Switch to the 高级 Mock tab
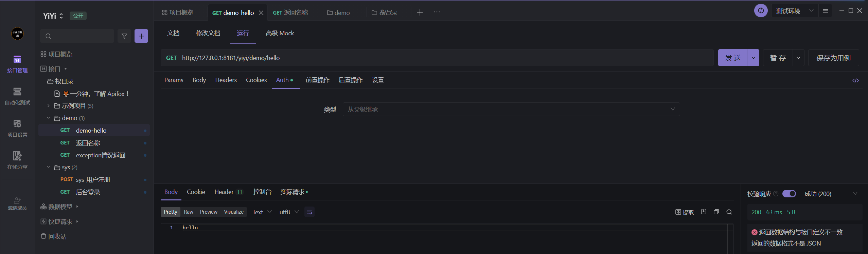The height and width of the screenshot is (254, 868). [280, 33]
